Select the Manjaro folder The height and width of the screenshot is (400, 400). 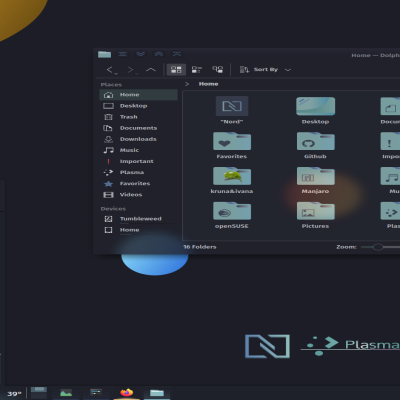pyautogui.click(x=315, y=180)
